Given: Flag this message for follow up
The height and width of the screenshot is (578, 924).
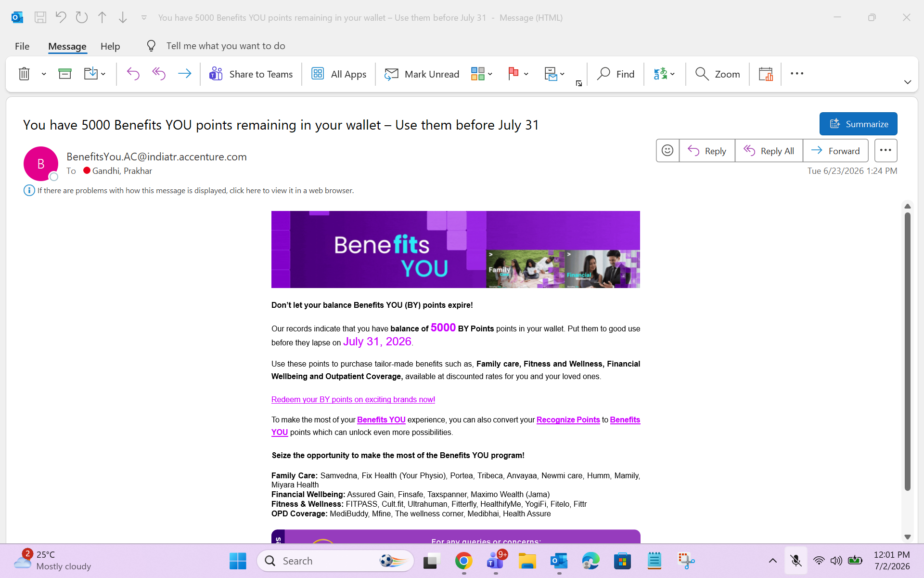Looking at the screenshot, I should click(513, 74).
